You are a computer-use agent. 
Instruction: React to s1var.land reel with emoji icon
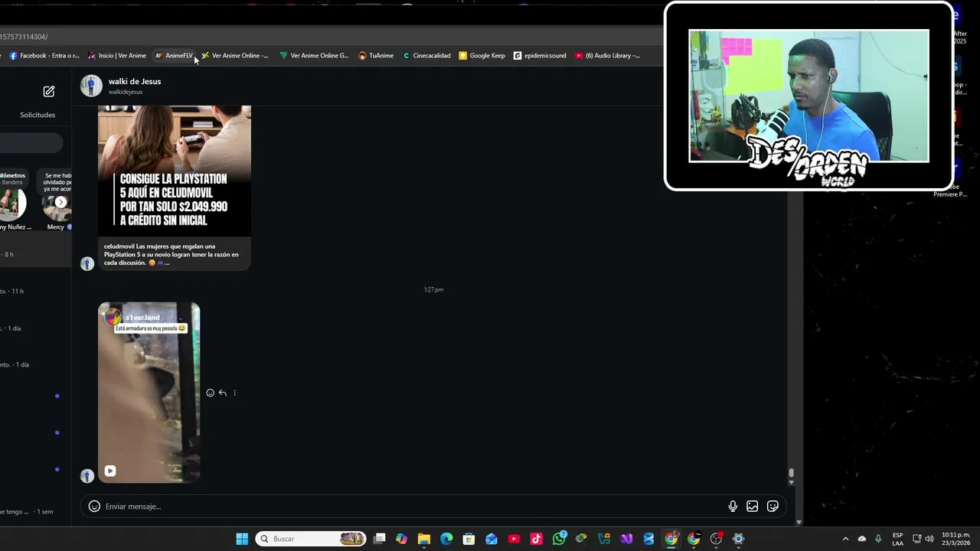click(x=211, y=393)
